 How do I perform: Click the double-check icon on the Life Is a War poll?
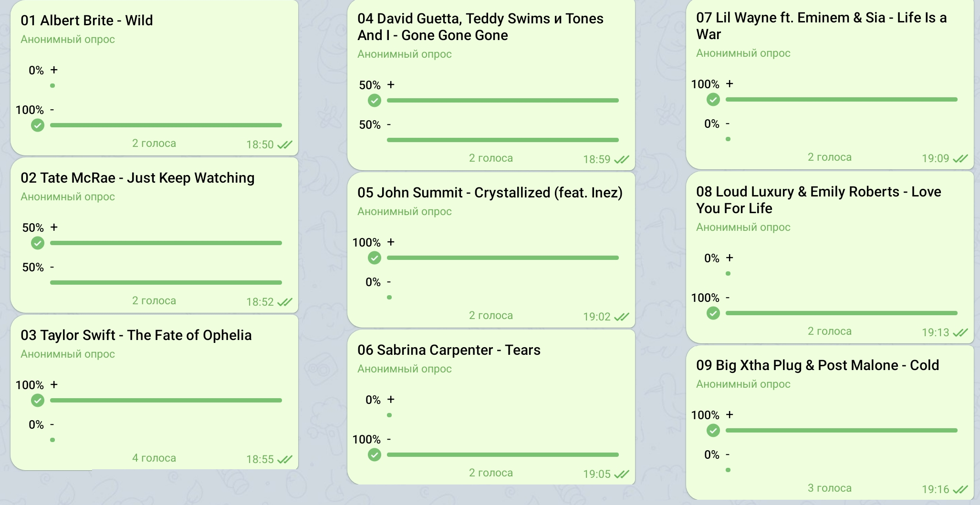(x=960, y=158)
